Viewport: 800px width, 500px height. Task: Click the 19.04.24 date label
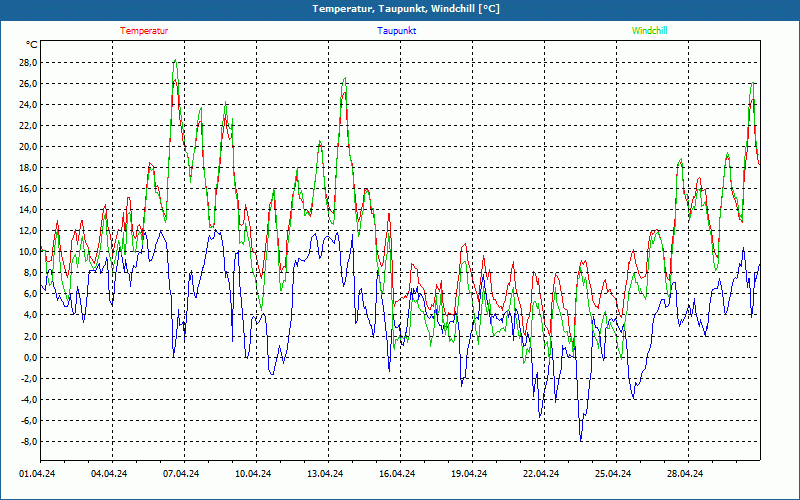tap(469, 474)
